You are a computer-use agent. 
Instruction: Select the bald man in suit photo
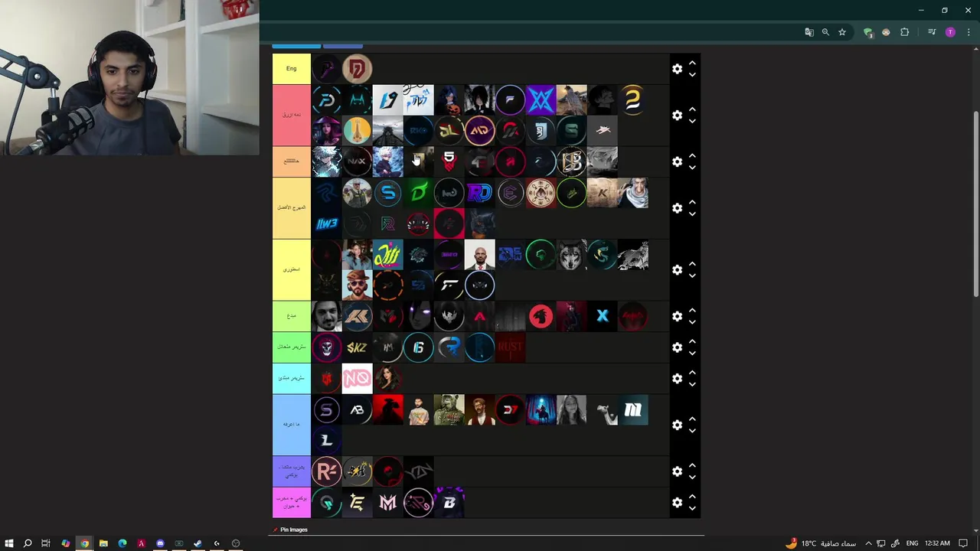coord(479,255)
